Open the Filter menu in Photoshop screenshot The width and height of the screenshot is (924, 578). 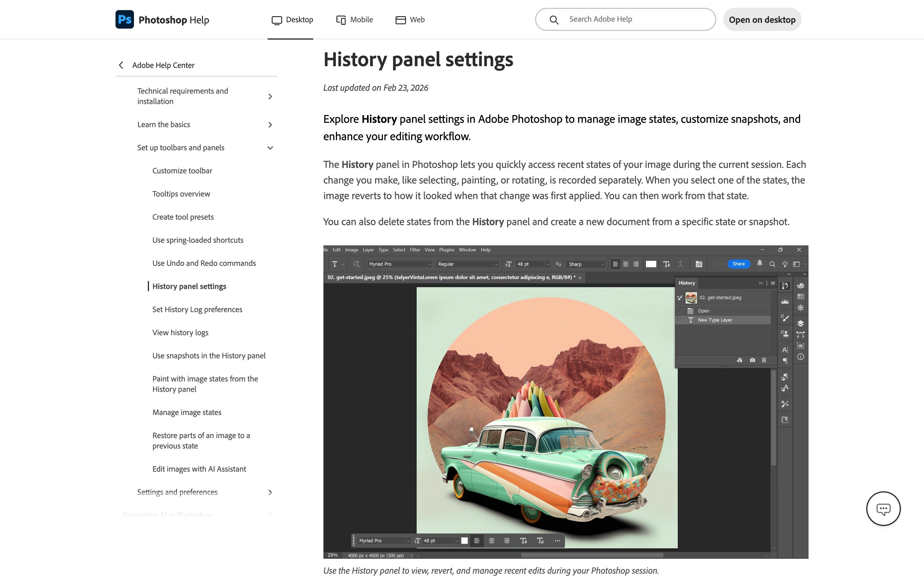click(x=415, y=250)
